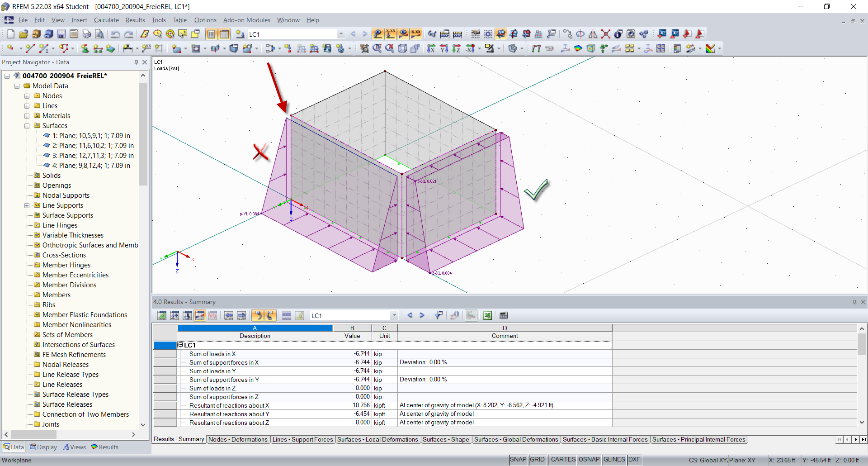Collapse the LC1 group in results table
Image resolution: width=868 pixels, height=466 pixels.
point(180,345)
